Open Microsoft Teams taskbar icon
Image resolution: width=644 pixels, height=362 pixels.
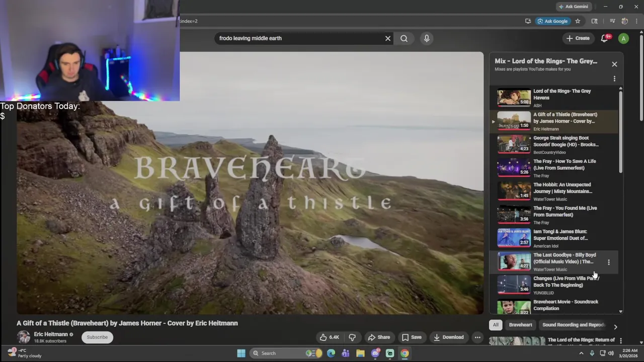346,353
